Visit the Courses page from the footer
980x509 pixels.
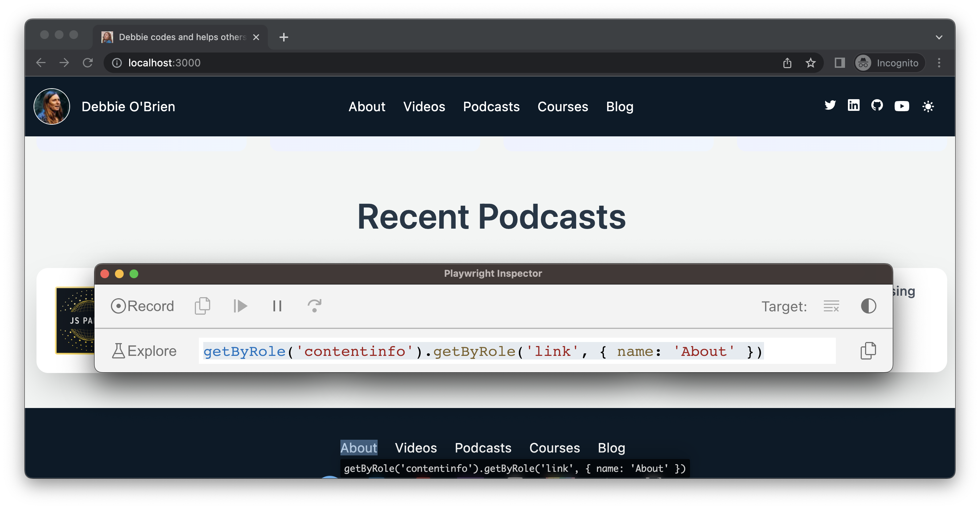click(x=554, y=448)
